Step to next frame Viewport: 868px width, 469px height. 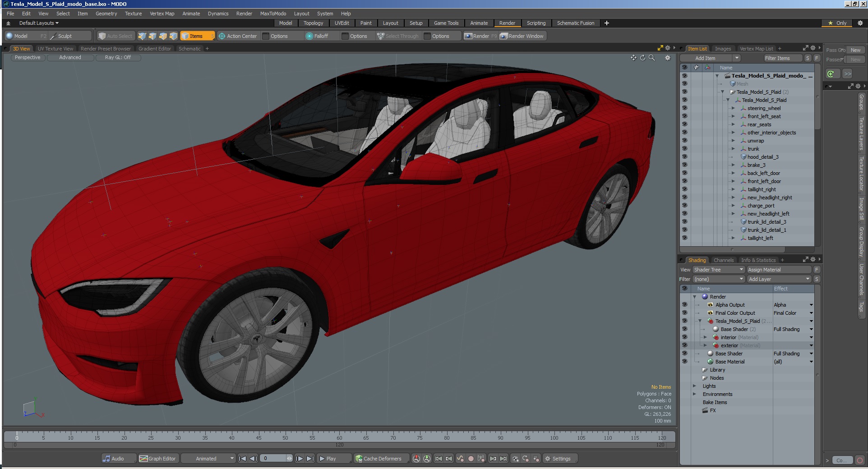[x=299, y=459]
